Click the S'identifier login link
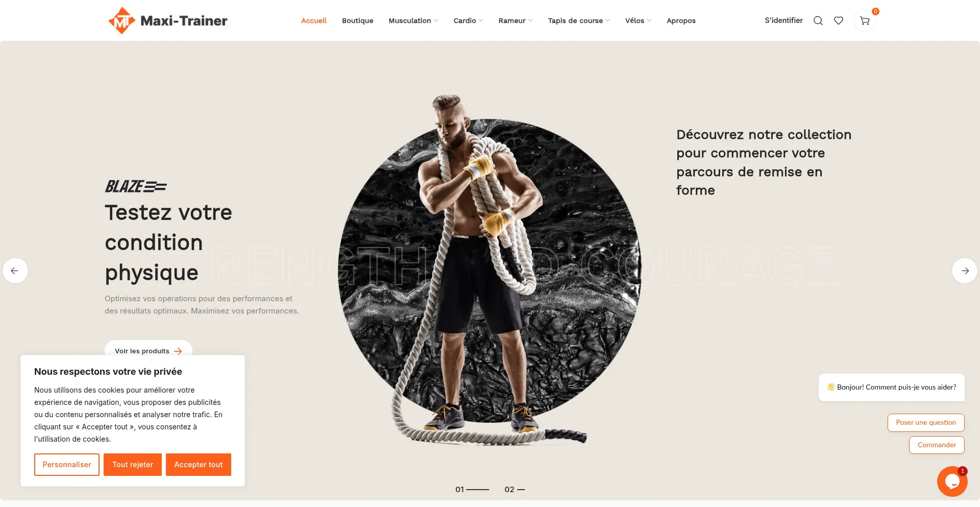The height and width of the screenshot is (507, 980). pos(783,20)
